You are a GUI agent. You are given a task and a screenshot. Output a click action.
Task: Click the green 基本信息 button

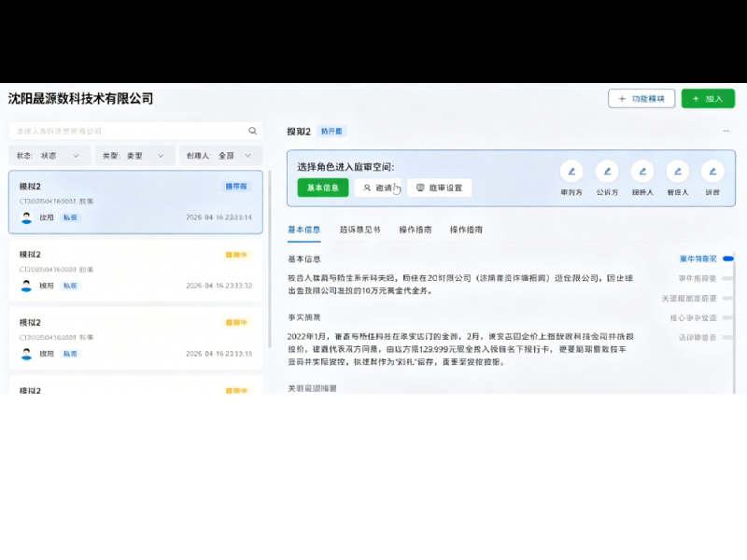[323, 188]
